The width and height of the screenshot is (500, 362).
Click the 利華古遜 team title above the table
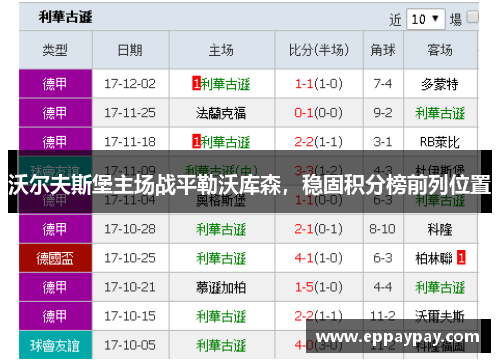(x=65, y=17)
